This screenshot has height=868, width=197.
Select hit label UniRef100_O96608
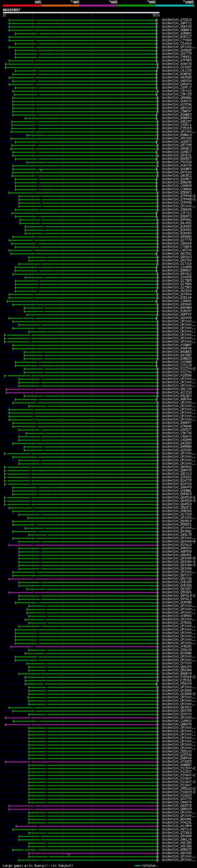pyautogui.click(x=177, y=243)
